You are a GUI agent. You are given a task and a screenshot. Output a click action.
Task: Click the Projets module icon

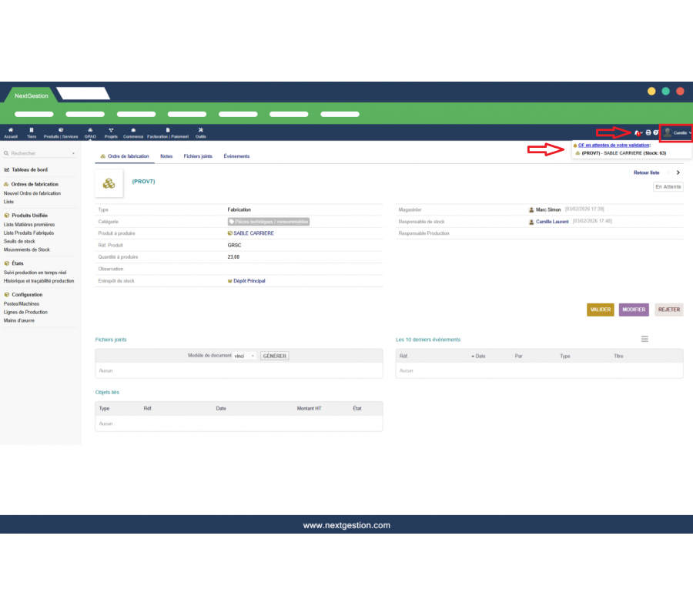[111, 132]
